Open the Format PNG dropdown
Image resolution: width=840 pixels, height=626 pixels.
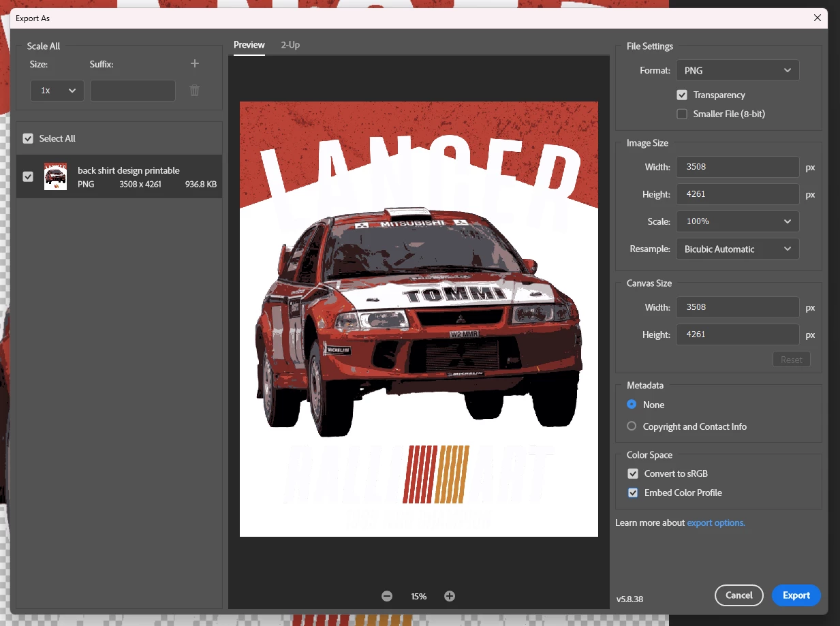(x=738, y=70)
